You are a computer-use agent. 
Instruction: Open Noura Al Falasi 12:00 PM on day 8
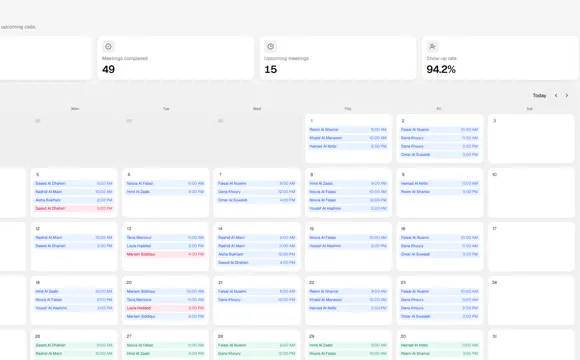[348, 200]
